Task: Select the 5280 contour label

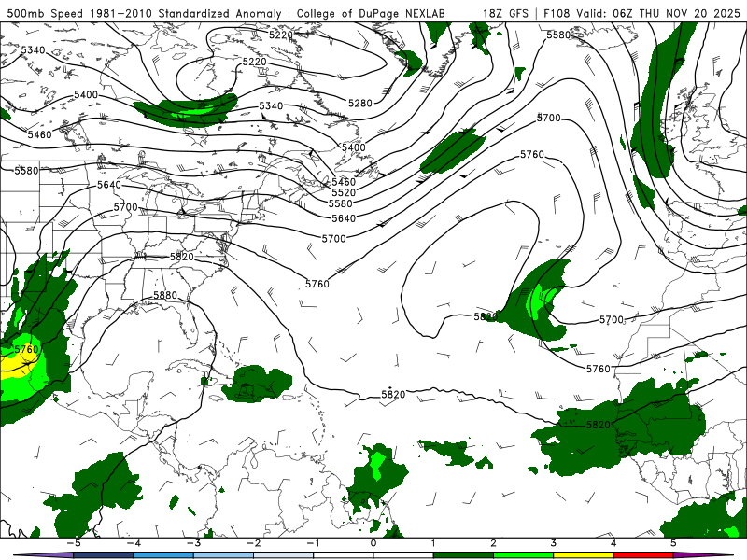Action: point(359,103)
